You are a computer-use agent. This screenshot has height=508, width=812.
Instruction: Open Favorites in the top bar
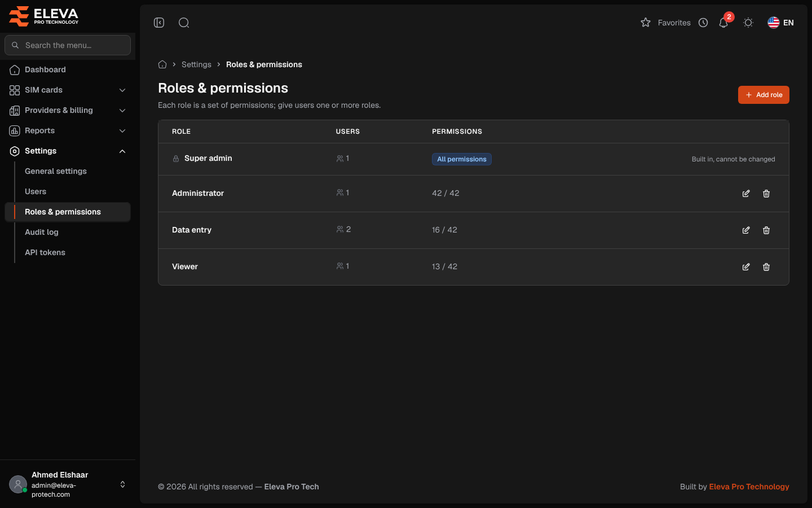665,23
